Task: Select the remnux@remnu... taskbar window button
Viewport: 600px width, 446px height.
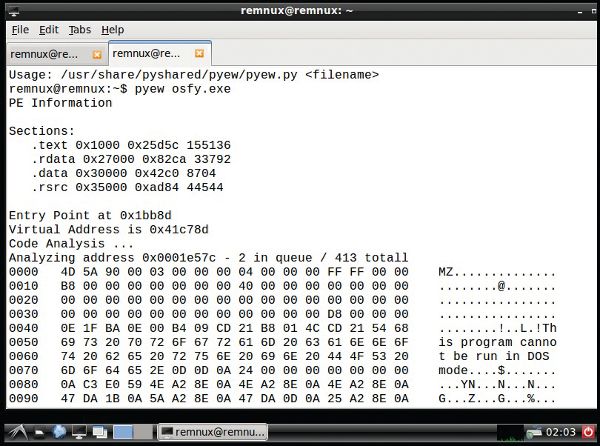Action: point(213,432)
